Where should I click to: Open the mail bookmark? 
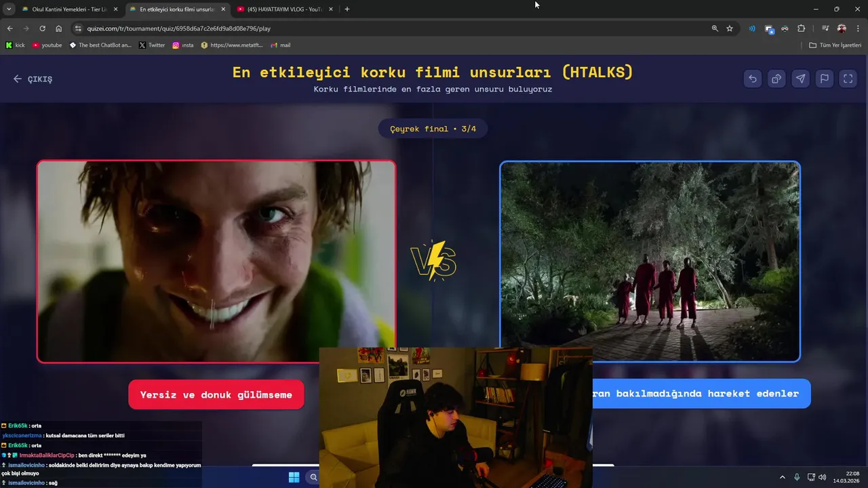click(x=281, y=45)
